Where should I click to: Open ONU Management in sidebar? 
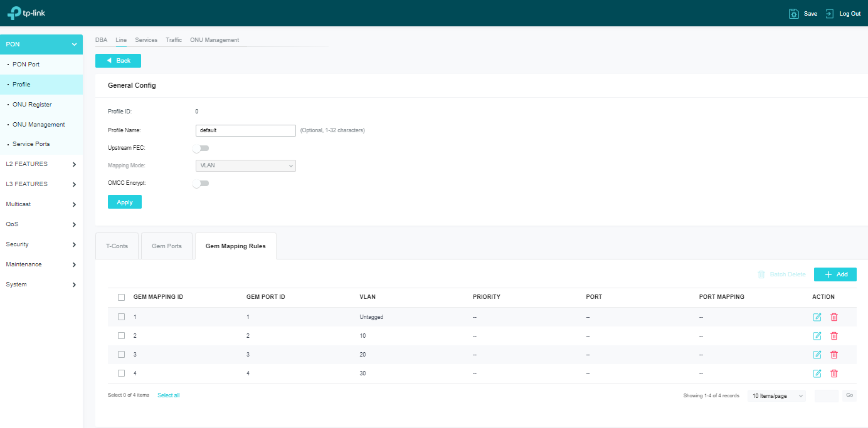coord(41,125)
